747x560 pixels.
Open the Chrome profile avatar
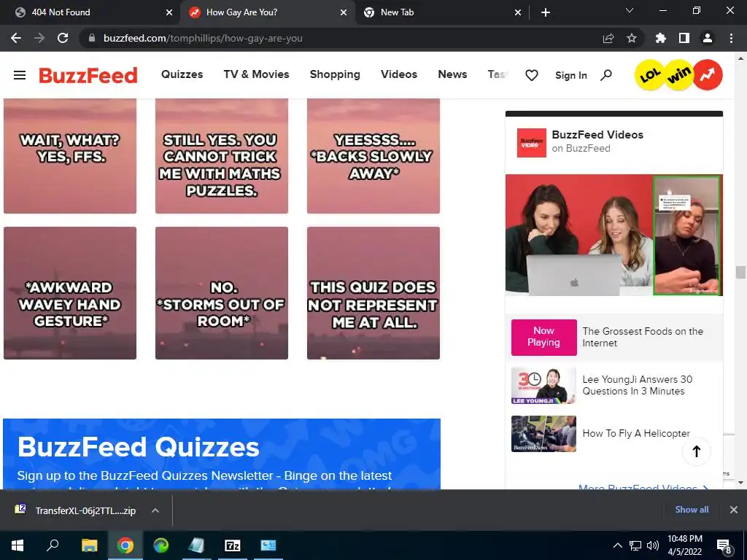pyautogui.click(x=708, y=38)
